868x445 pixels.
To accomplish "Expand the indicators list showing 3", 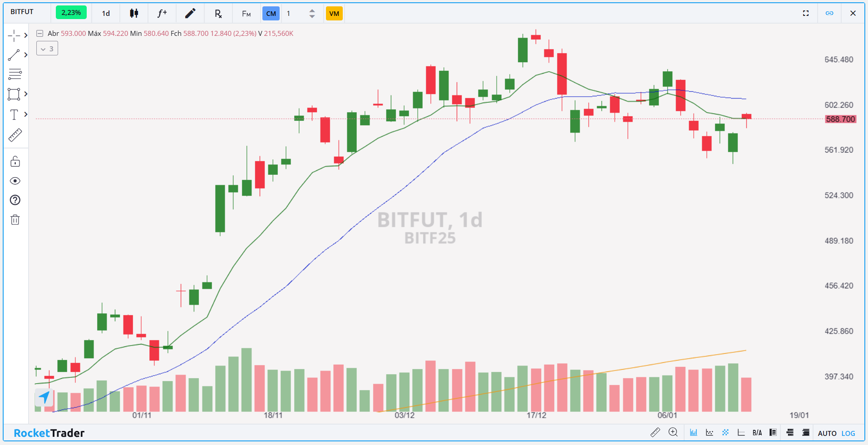I will 47,49.
